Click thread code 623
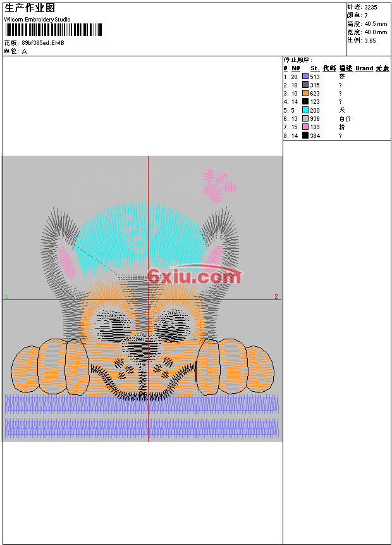Screen dimensions: 392x545 click(x=315, y=94)
